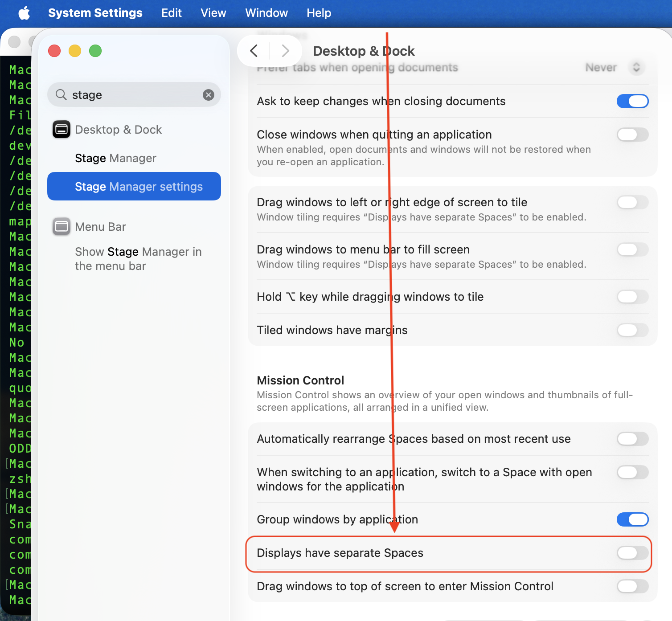
Task: Disable Group windows by application
Action: 632,519
